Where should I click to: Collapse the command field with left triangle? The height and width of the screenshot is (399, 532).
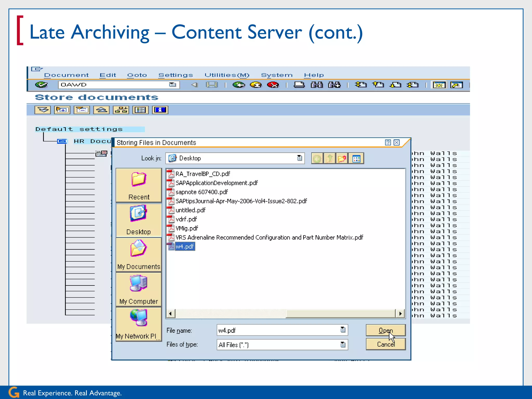click(x=195, y=85)
